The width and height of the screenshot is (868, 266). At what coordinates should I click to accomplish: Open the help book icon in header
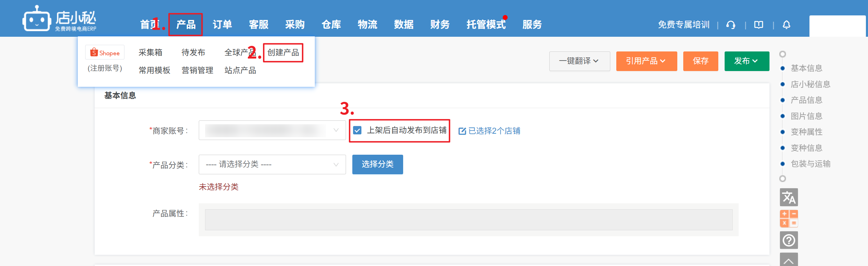pyautogui.click(x=759, y=25)
